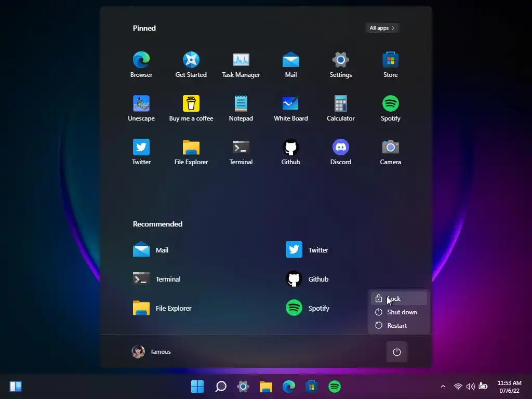Launch the White Board app
Viewport: 532px width, 399px height.
tap(291, 108)
